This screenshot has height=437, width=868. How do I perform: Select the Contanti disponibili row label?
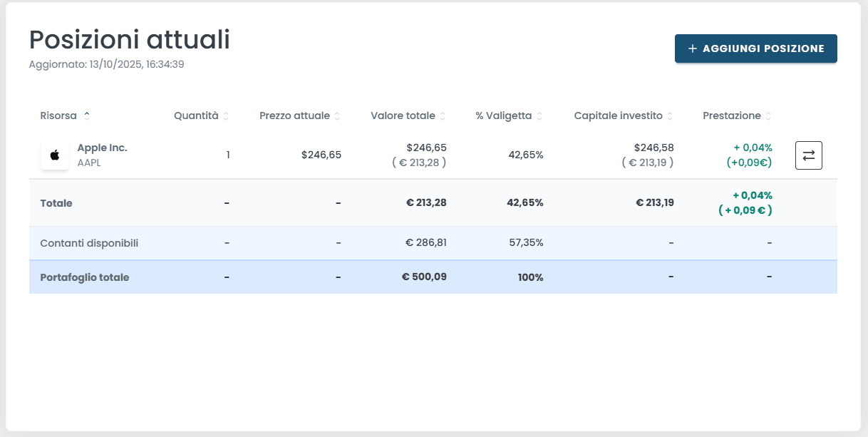[89, 243]
